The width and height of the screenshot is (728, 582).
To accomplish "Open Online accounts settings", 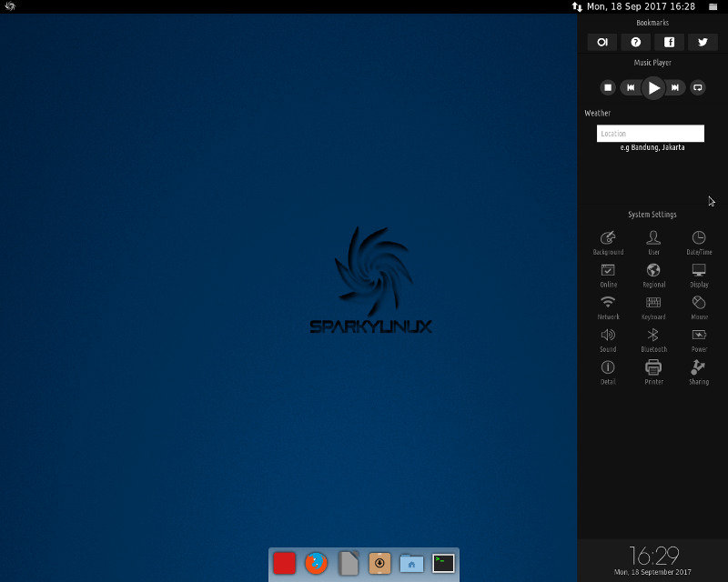I will [608, 276].
